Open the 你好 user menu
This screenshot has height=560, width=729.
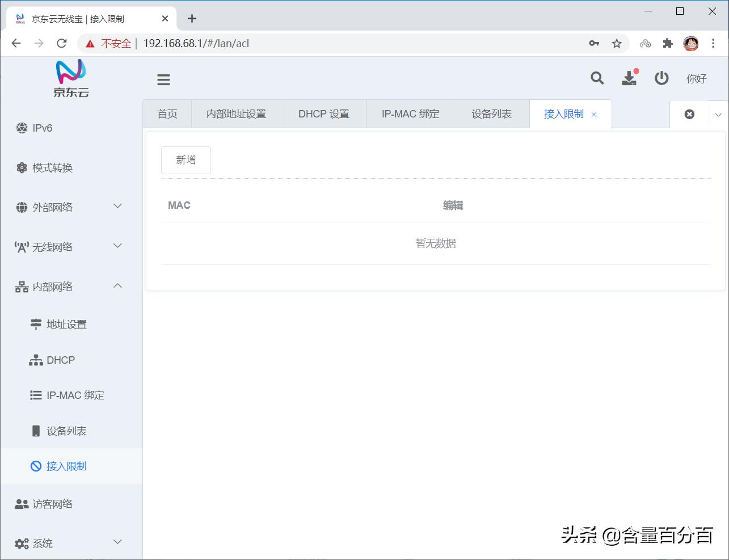click(696, 79)
